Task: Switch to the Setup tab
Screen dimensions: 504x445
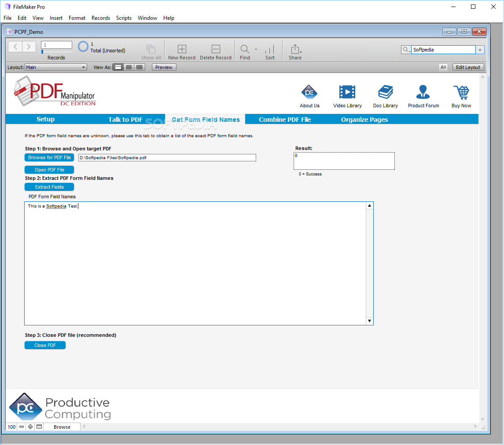Action: pos(46,119)
